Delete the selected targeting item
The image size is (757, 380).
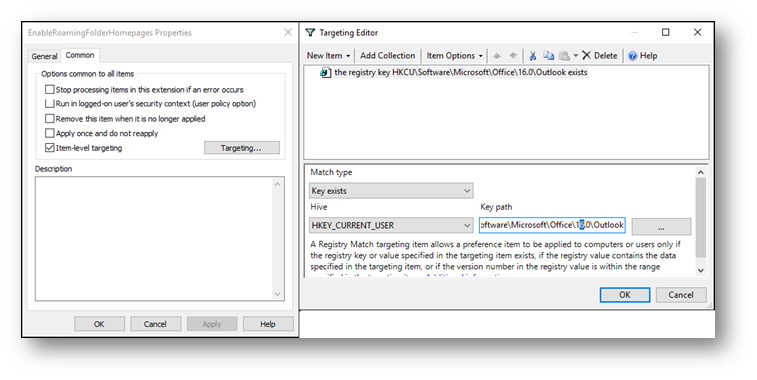coord(600,56)
